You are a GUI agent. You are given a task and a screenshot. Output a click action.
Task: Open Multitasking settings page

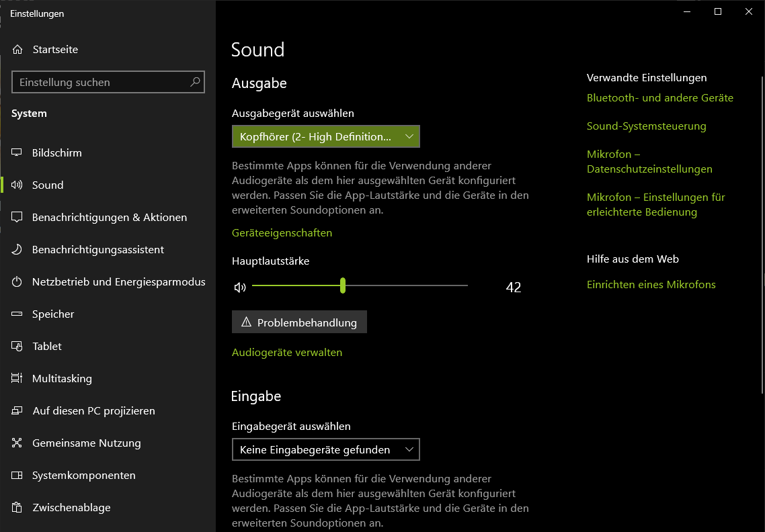click(x=62, y=378)
